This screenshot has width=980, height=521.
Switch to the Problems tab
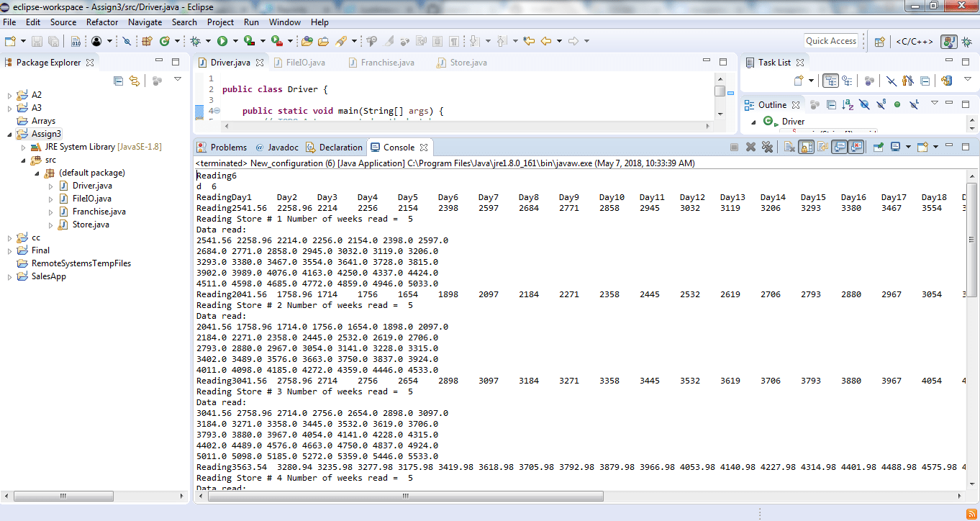tap(222, 147)
